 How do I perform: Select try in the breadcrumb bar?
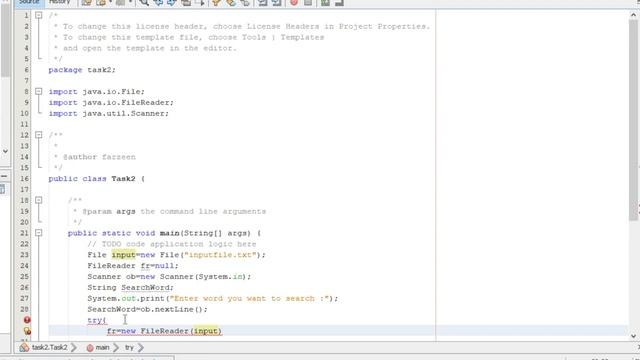(x=129, y=347)
